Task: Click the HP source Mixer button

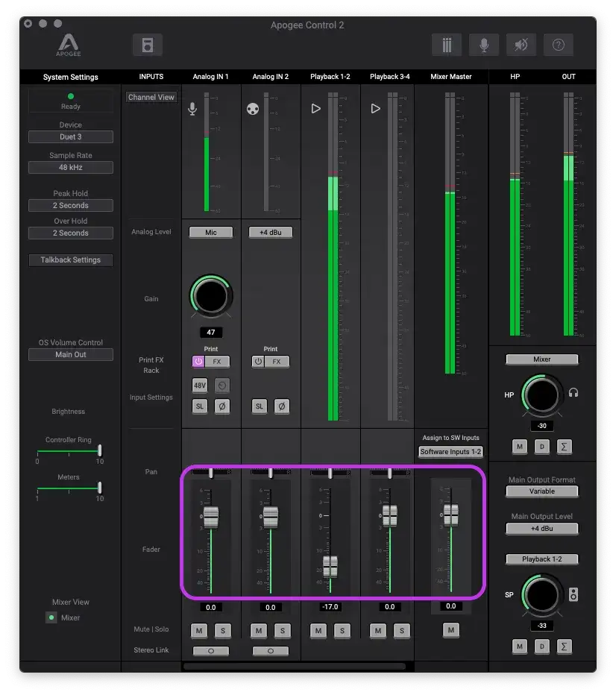Action: point(541,359)
